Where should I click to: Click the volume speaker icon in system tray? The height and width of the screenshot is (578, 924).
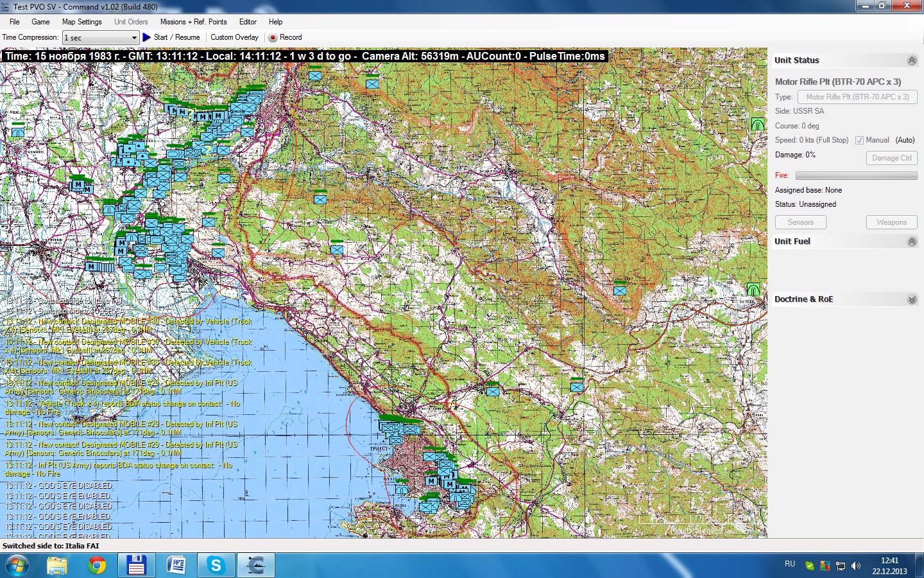click(856, 566)
